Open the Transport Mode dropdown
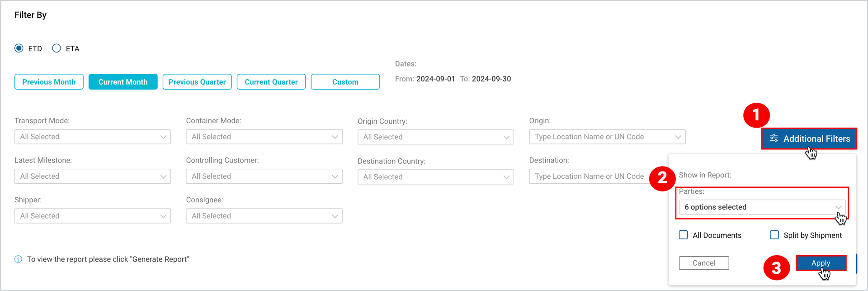The height and width of the screenshot is (291, 868). click(93, 137)
